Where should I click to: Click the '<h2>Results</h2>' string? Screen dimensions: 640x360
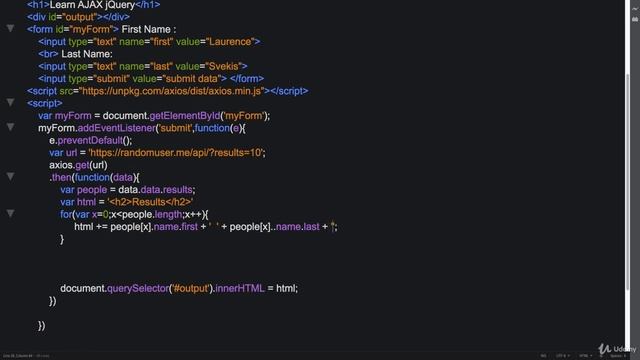(150, 202)
